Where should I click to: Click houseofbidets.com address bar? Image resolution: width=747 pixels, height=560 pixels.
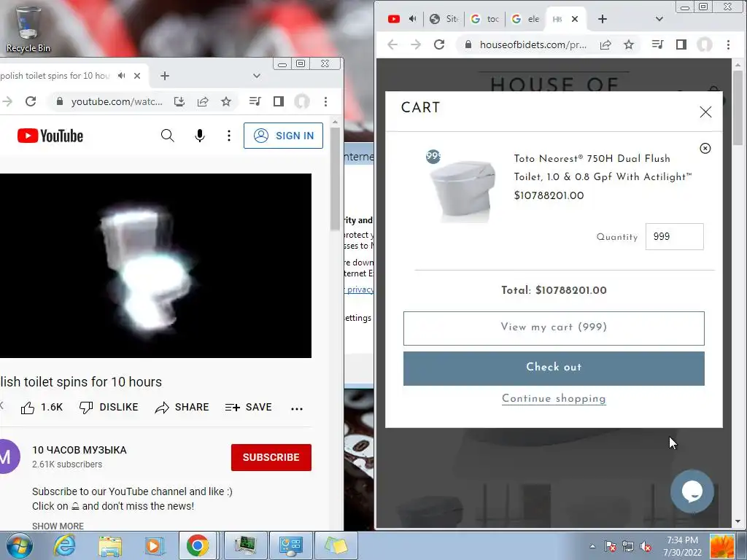533,44
